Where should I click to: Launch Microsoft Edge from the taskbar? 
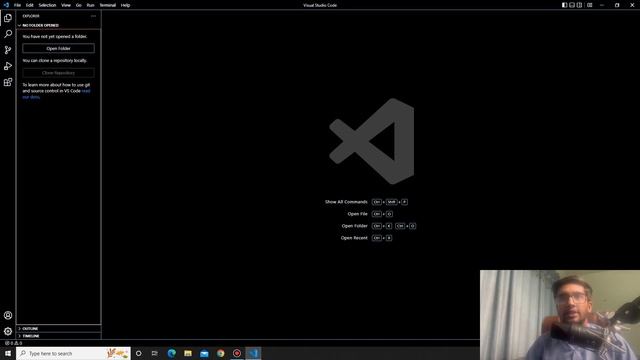171,353
